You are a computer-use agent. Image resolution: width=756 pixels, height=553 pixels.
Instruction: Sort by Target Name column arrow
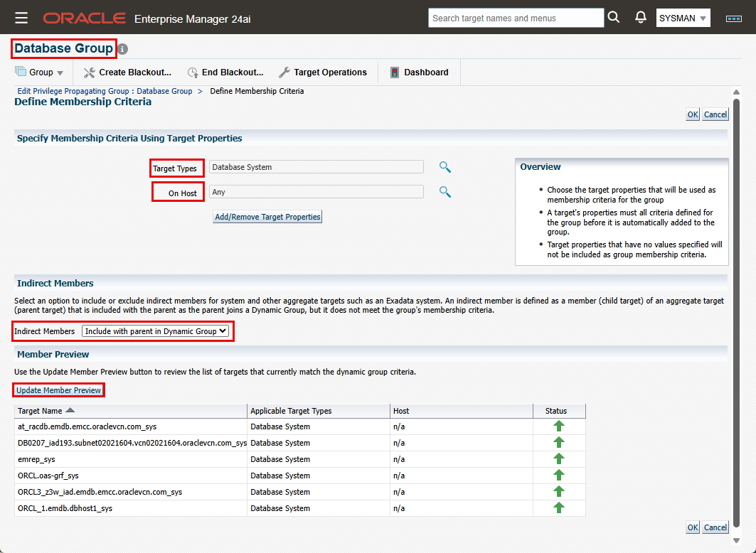[70, 411]
